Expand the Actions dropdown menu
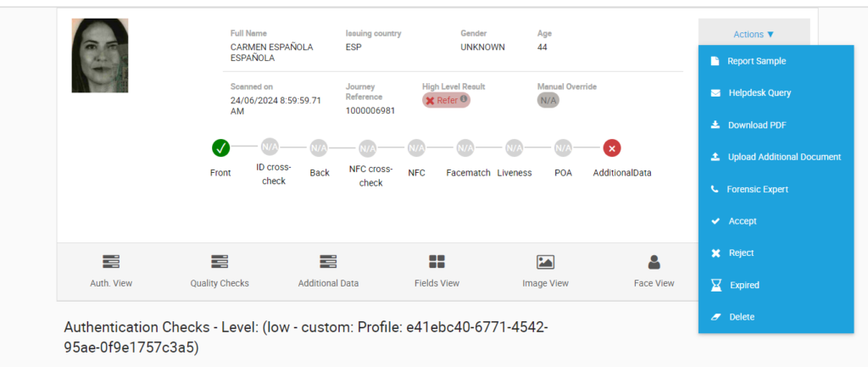 tap(754, 35)
